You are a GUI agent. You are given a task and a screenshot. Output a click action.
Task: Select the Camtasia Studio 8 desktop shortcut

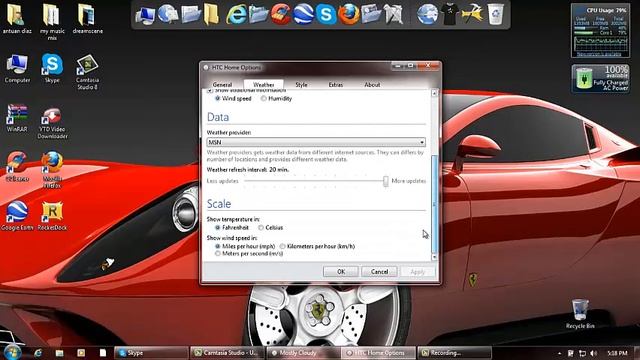[x=87, y=72]
